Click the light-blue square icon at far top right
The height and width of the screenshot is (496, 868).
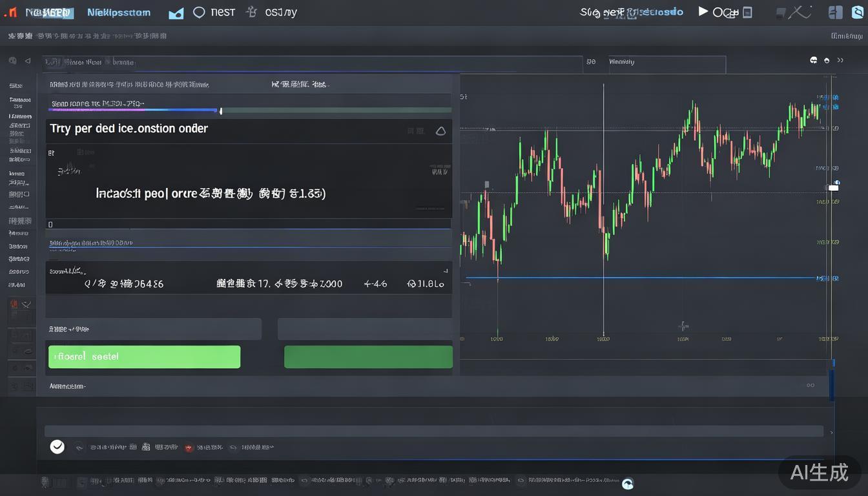click(x=858, y=11)
